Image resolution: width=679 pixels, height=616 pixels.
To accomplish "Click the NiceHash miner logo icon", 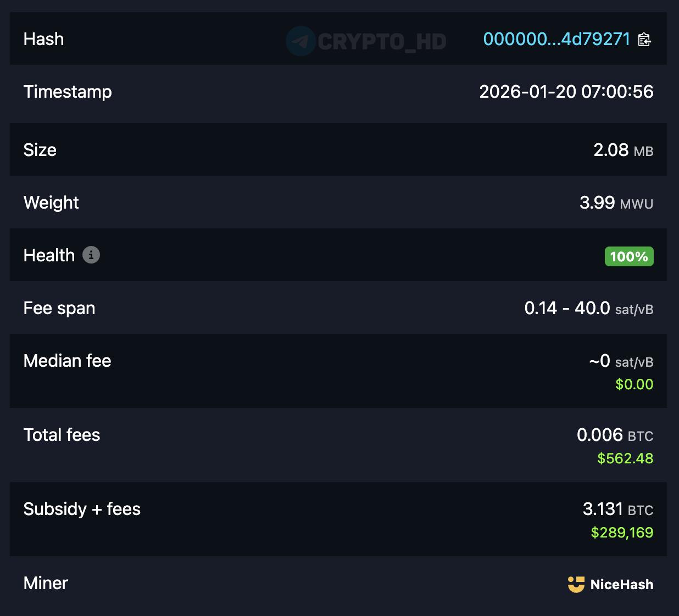I will 576,584.
